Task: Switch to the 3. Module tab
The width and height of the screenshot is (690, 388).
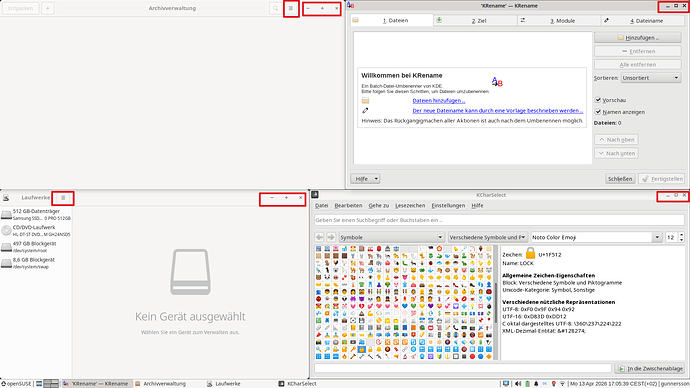Action: click(558, 20)
